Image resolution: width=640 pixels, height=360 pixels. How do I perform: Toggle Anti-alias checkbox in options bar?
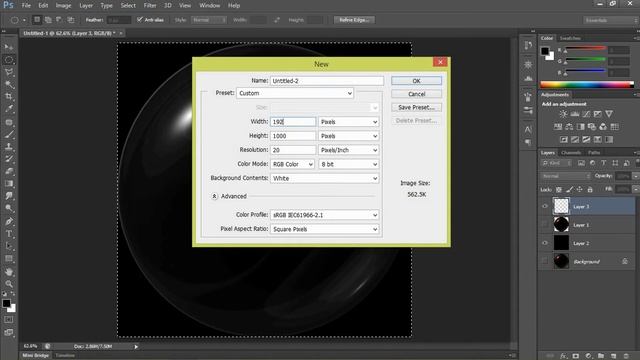click(140, 20)
